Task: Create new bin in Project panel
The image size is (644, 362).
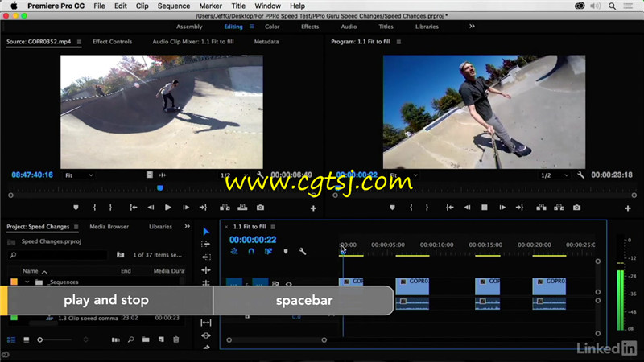Action: [x=146, y=339]
